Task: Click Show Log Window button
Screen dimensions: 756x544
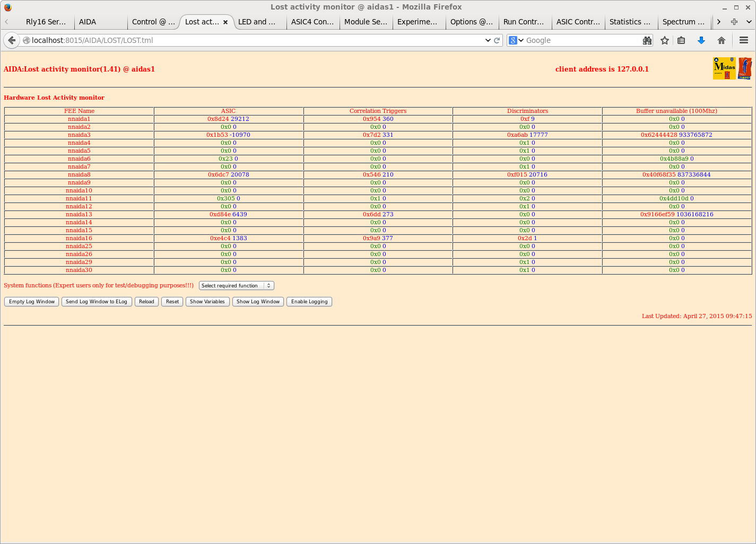Action: point(258,302)
